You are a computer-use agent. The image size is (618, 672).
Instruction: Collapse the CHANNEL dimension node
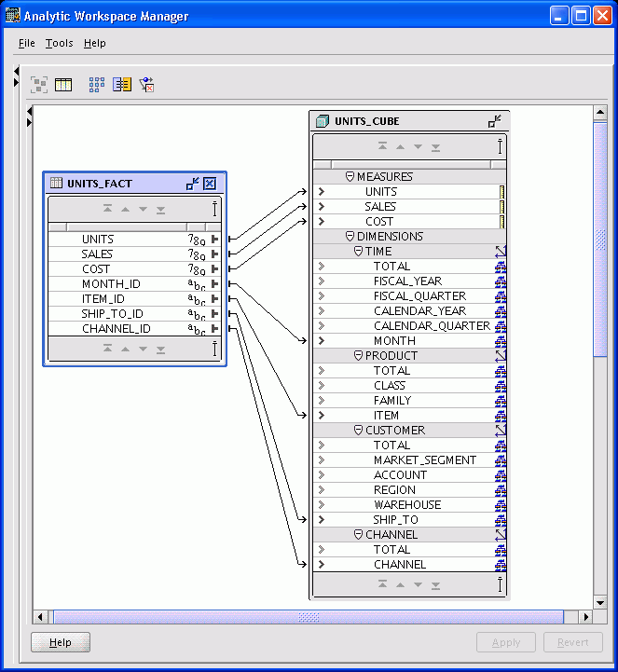tap(358, 534)
